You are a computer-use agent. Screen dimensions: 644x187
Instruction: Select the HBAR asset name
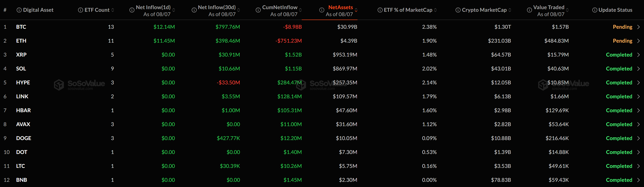coord(24,110)
